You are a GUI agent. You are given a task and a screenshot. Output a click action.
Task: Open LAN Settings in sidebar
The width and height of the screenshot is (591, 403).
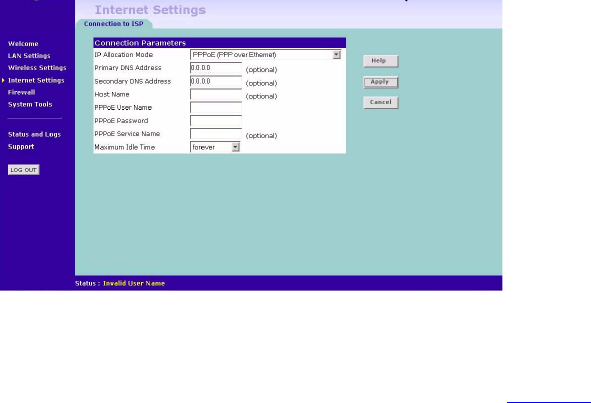29,56
